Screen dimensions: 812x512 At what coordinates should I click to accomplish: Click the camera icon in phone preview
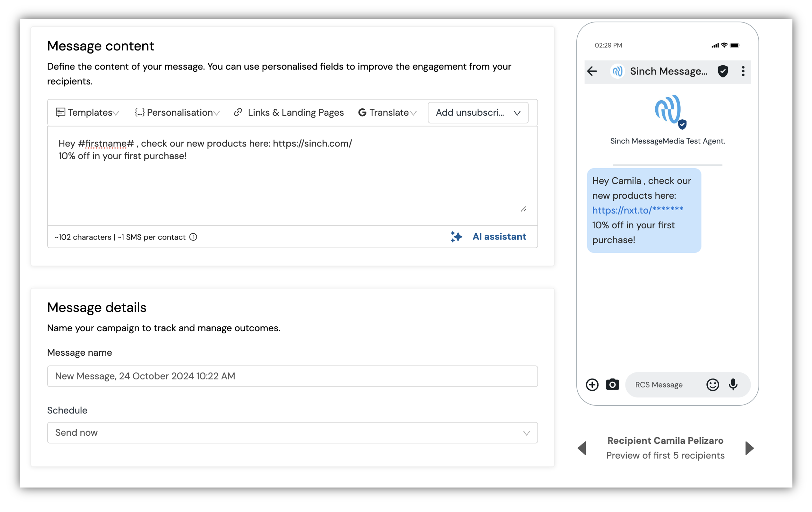612,385
